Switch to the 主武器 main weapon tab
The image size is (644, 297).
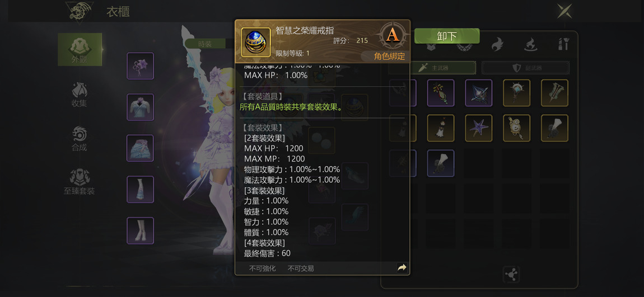[x=433, y=68]
